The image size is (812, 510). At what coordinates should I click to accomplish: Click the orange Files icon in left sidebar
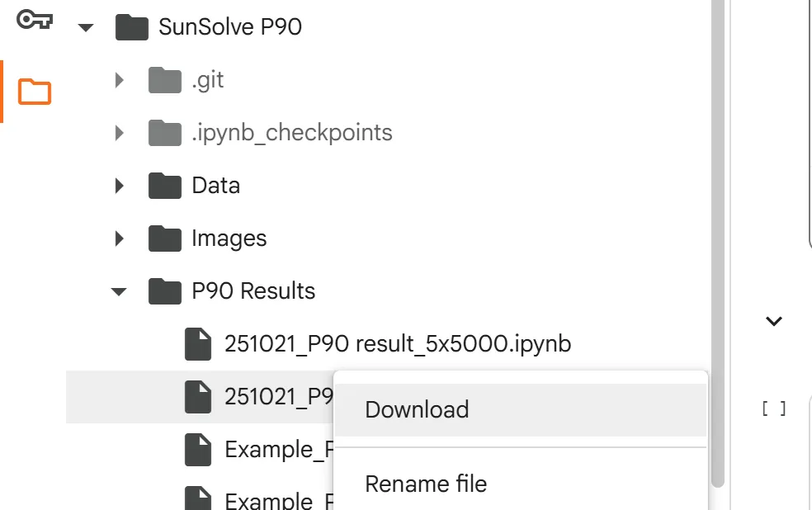click(x=35, y=92)
